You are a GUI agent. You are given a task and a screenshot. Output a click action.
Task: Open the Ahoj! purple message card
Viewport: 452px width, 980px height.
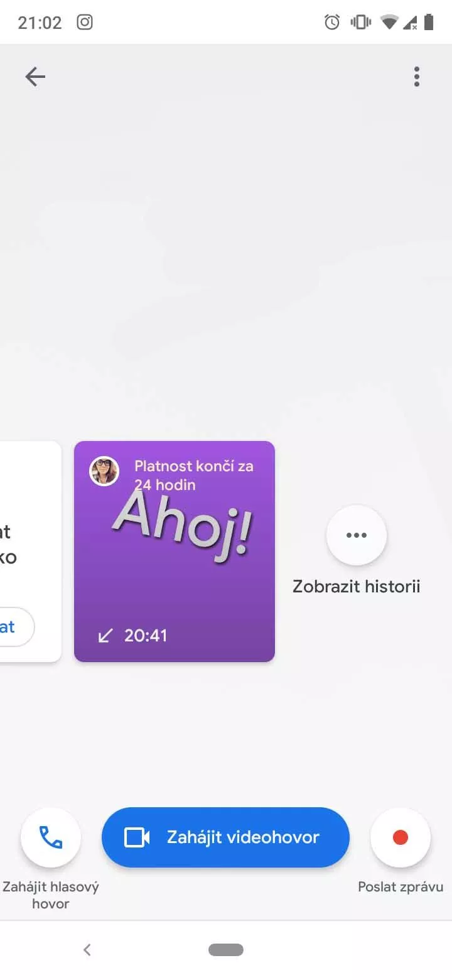click(x=175, y=552)
